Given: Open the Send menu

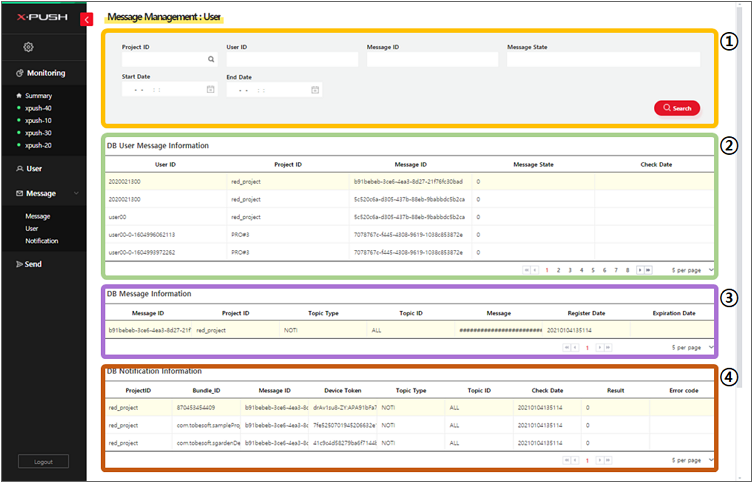Looking at the screenshot, I should (x=29, y=264).
